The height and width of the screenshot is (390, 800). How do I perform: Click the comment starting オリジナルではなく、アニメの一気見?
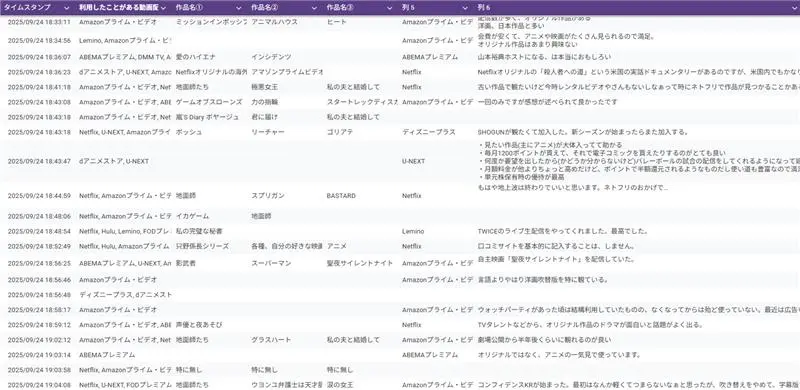559,355
